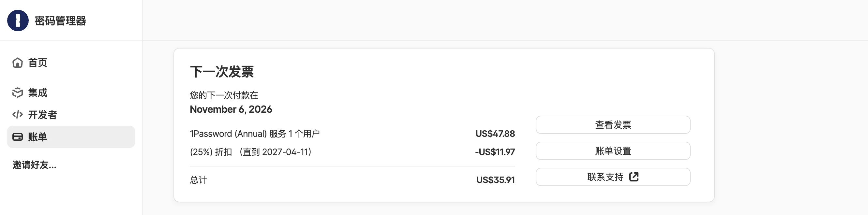Click the 下一次发票 card heading
Image resolution: width=868 pixels, height=215 pixels.
pyautogui.click(x=222, y=72)
